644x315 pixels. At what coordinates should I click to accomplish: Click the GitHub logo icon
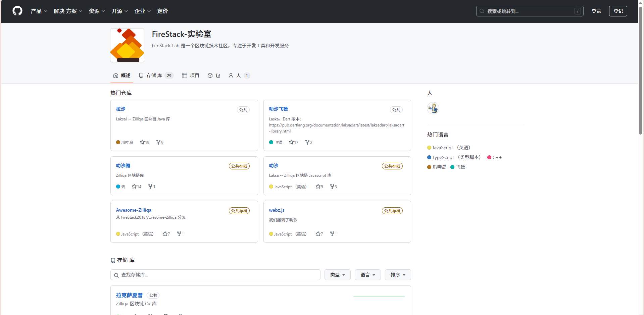tap(17, 11)
